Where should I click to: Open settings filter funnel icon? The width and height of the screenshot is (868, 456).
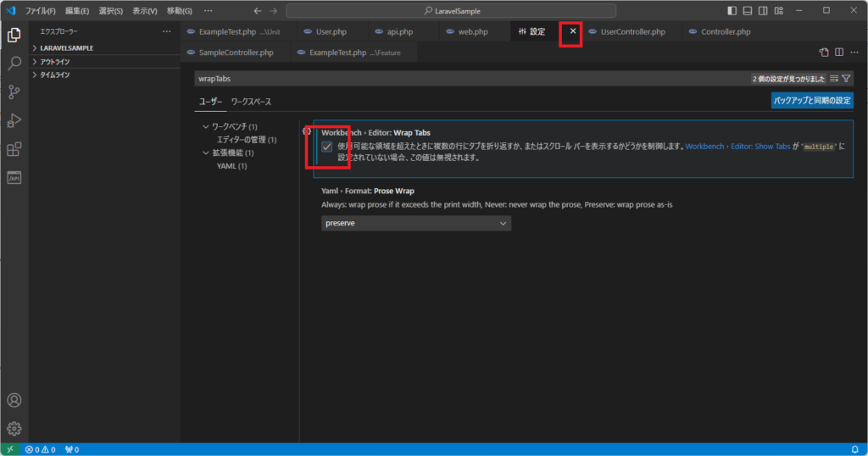tap(847, 79)
